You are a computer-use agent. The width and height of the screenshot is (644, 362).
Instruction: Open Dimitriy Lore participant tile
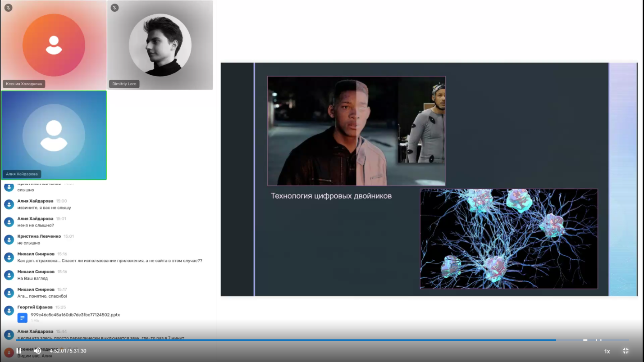tap(160, 45)
